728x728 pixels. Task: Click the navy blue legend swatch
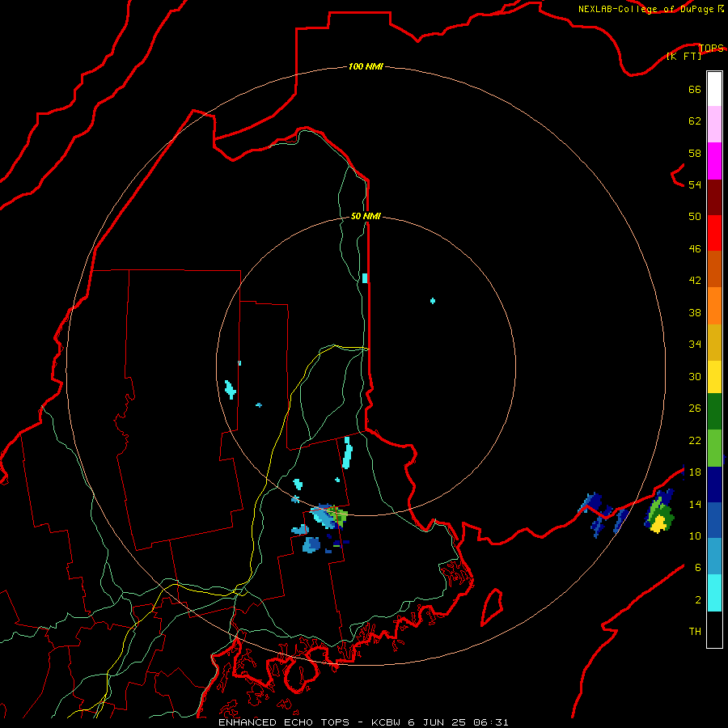click(x=714, y=485)
